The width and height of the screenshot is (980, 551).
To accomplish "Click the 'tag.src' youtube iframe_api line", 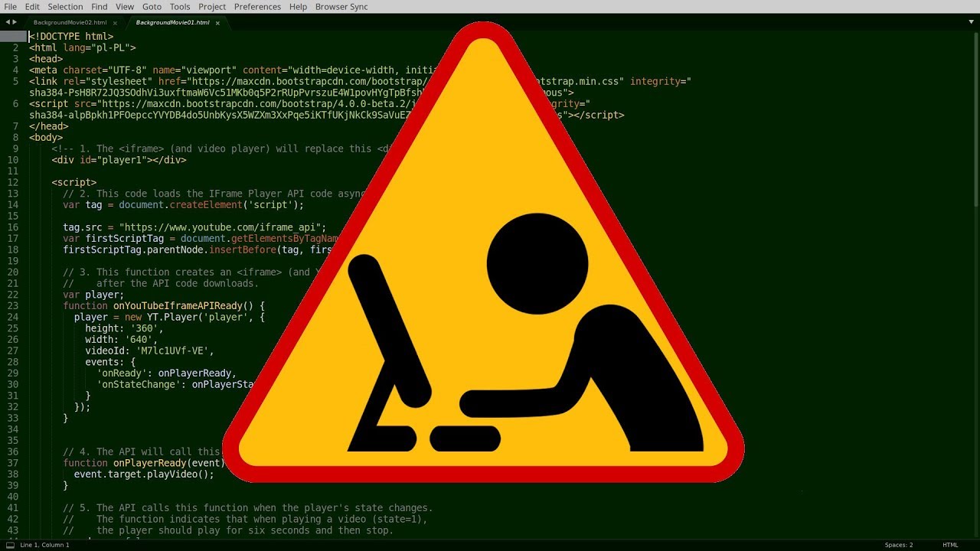I will tap(194, 227).
